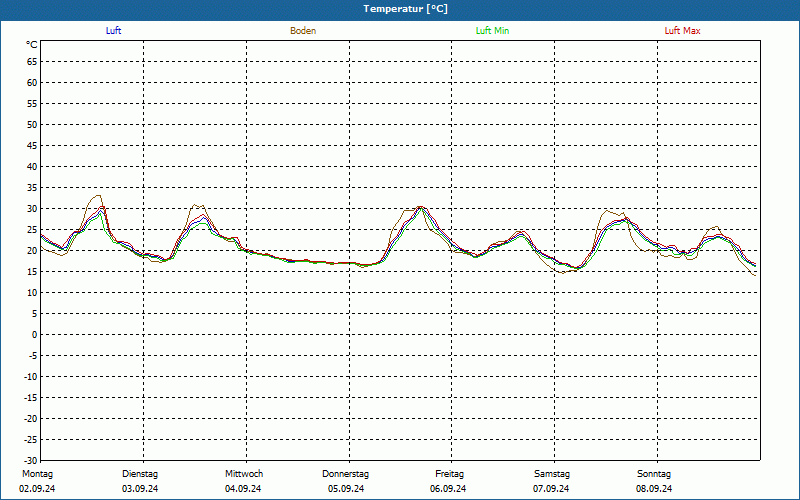
Task: Click the 'Sonntag' day label
Action: point(654,474)
